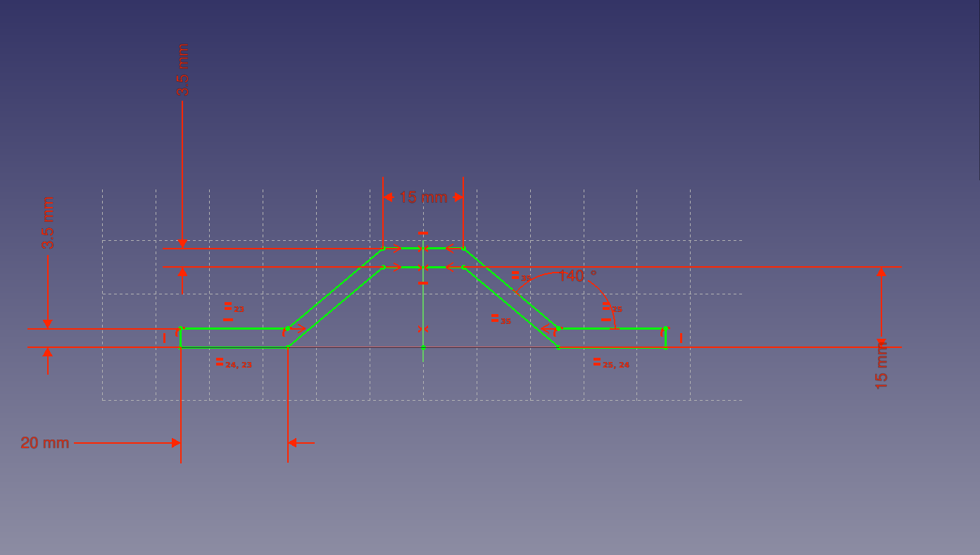The image size is (980, 555).
Task: Select the 15 mm horizontal dimension label
Action: 423,197
